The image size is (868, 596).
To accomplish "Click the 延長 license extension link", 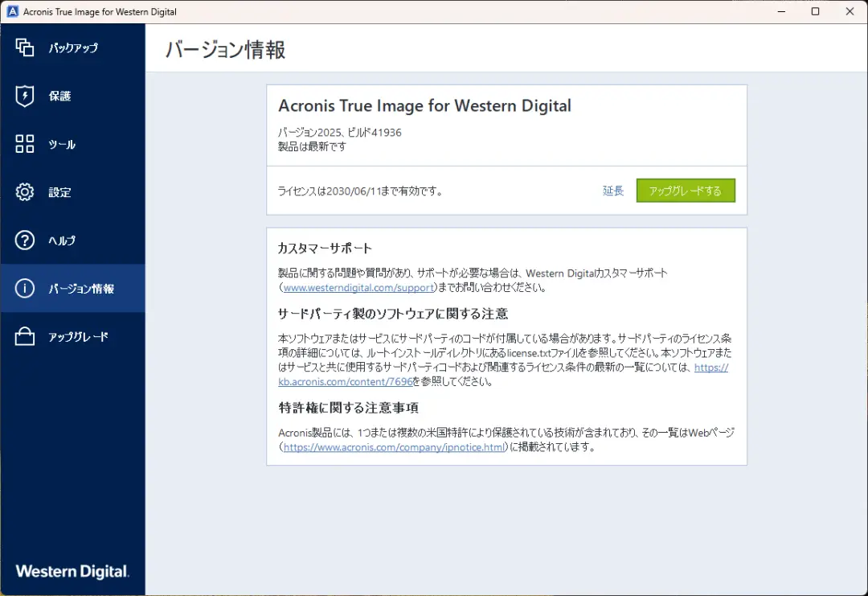I will [612, 191].
